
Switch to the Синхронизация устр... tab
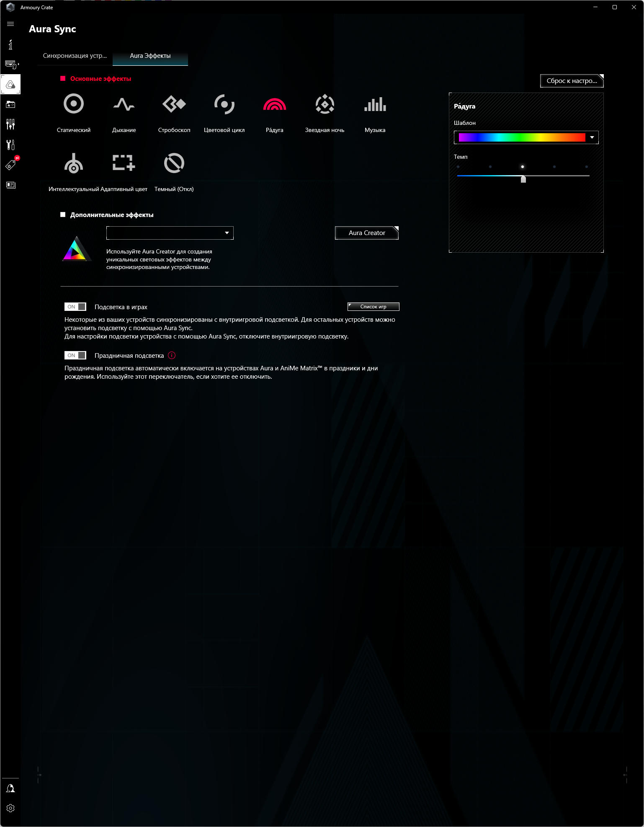(x=75, y=56)
